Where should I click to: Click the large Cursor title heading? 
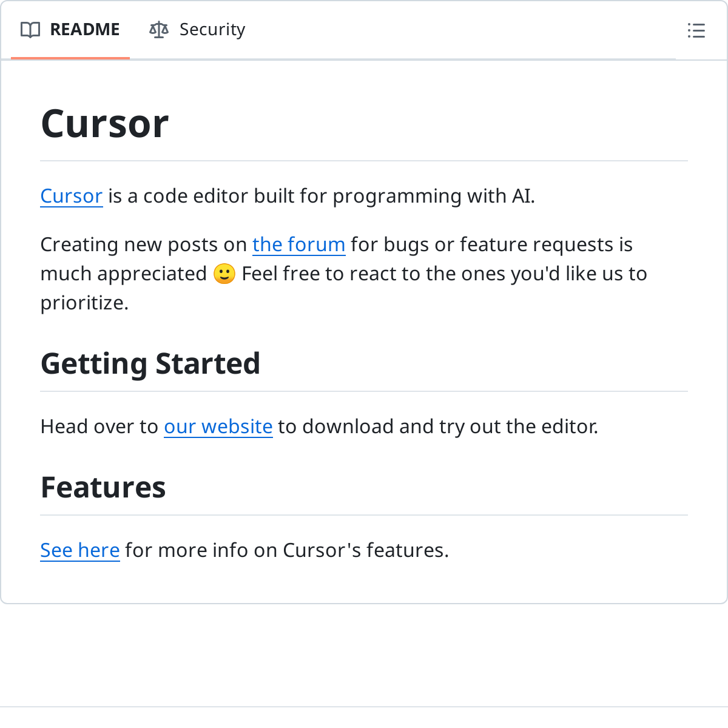(x=105, y=124)
